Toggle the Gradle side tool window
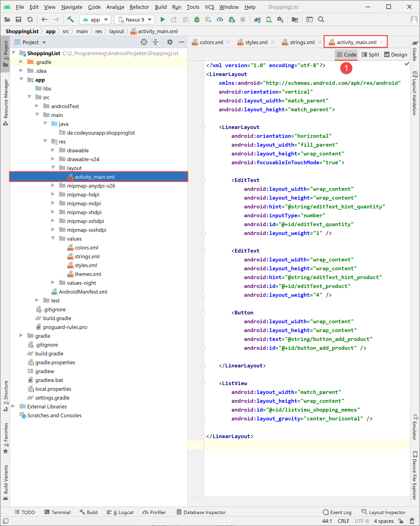The height and width of the screenshot is (526, 420). (415, 51)
